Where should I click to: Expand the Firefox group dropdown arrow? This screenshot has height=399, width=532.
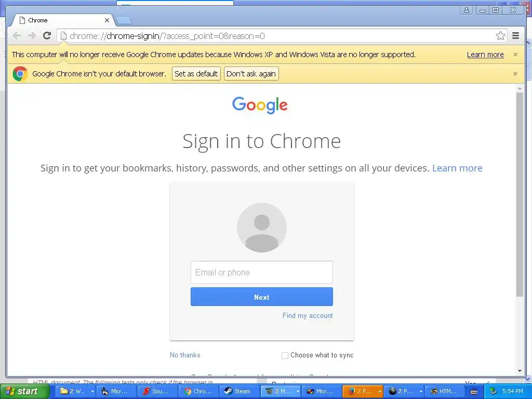pos(380,392)
